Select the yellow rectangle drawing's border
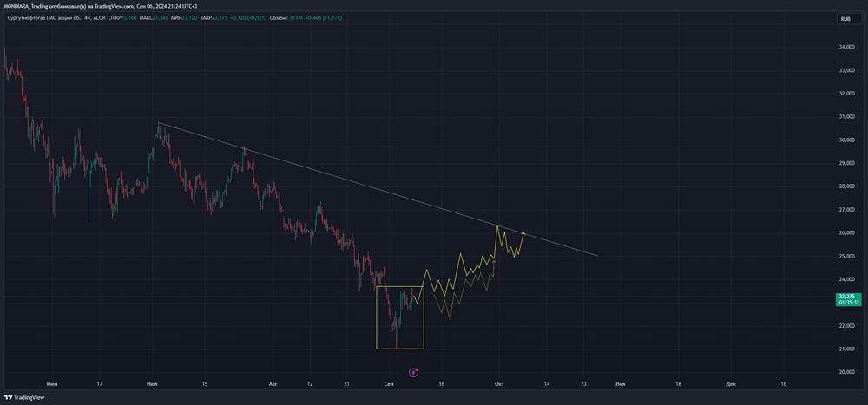Image resolution: width=868 pixels, height=405 pixels. [399, 349]
